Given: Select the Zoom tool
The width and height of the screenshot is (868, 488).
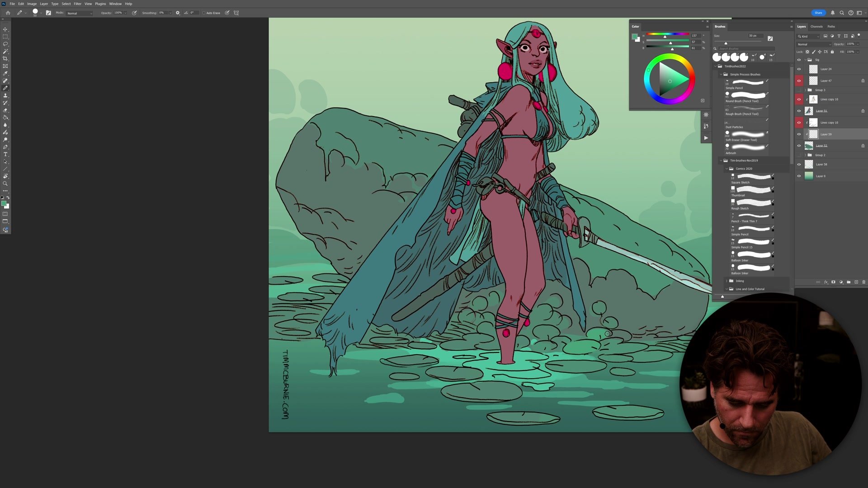Looking at the screenshot, I should tap(5, 184).
